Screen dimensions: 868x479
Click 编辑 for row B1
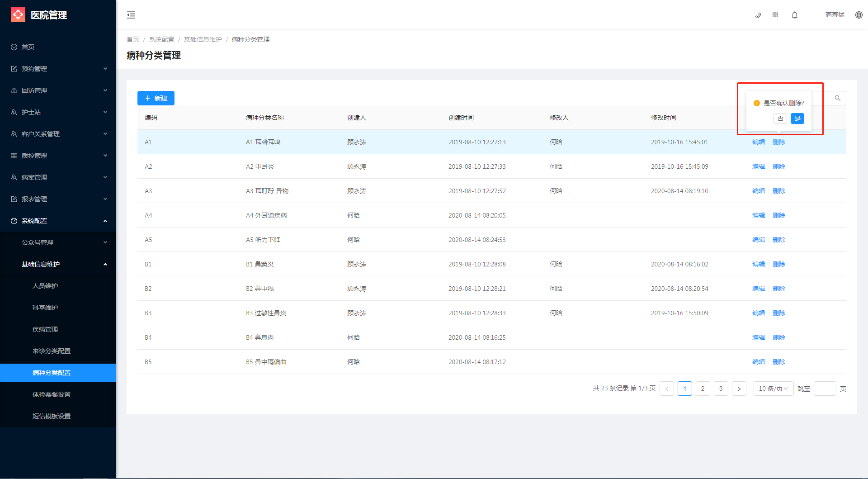point(759,264)
